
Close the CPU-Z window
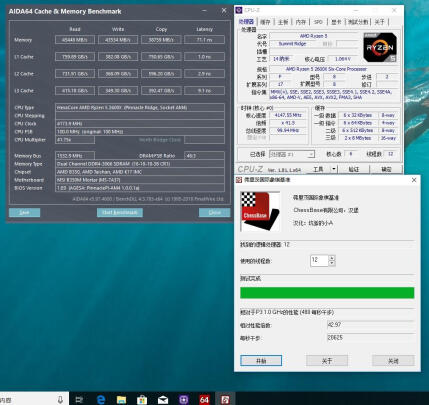[394, 10]
